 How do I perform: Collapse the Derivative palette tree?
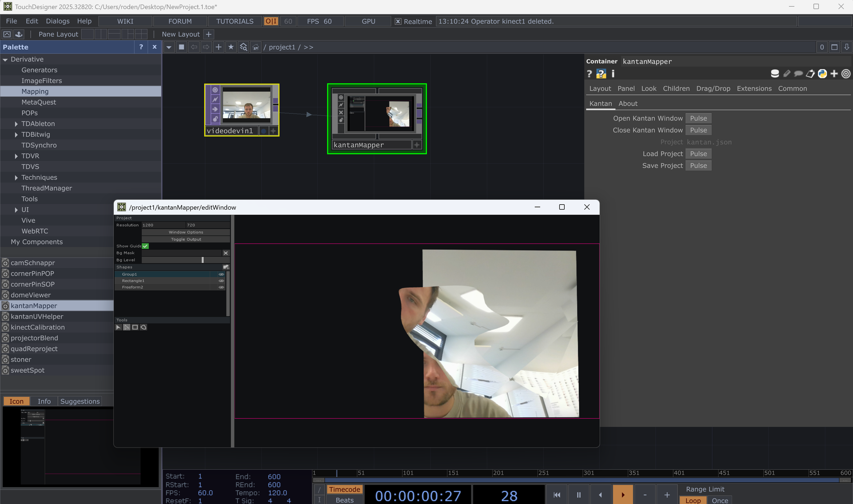[x=5, y=60]
